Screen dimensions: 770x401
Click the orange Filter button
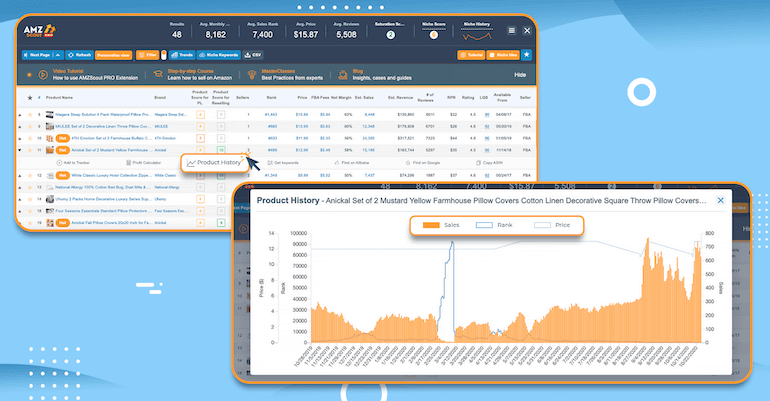coord(147,55)
